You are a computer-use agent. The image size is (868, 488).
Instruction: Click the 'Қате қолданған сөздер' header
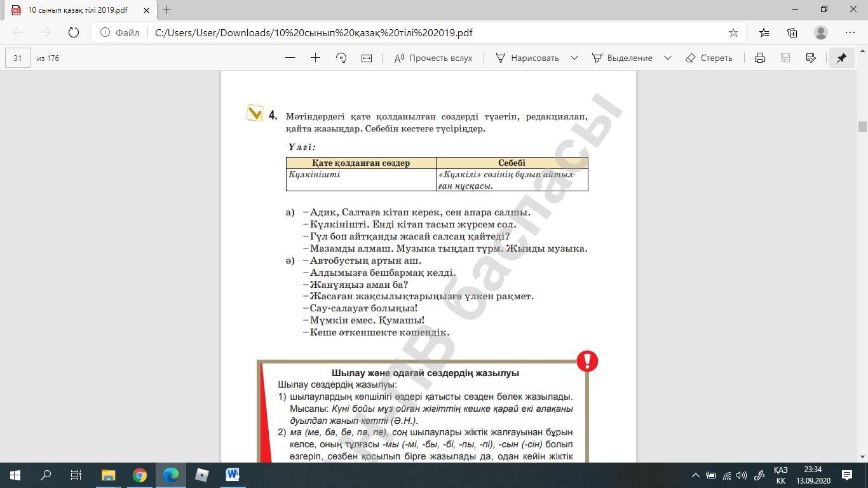361,163
